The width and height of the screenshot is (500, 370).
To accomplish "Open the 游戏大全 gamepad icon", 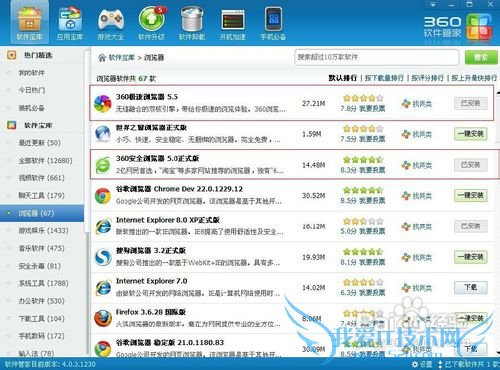I will click(x=111, y=23).
